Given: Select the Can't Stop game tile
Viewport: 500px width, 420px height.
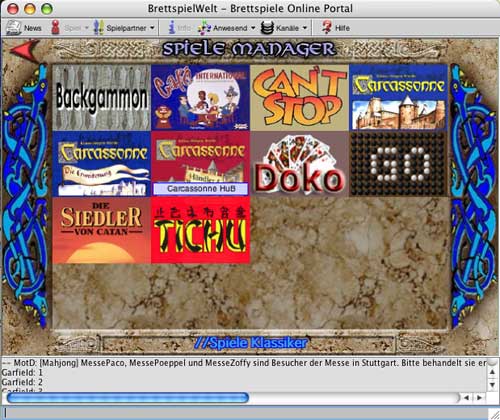Looking at the screenshot, I should click(x=299, y=97).
